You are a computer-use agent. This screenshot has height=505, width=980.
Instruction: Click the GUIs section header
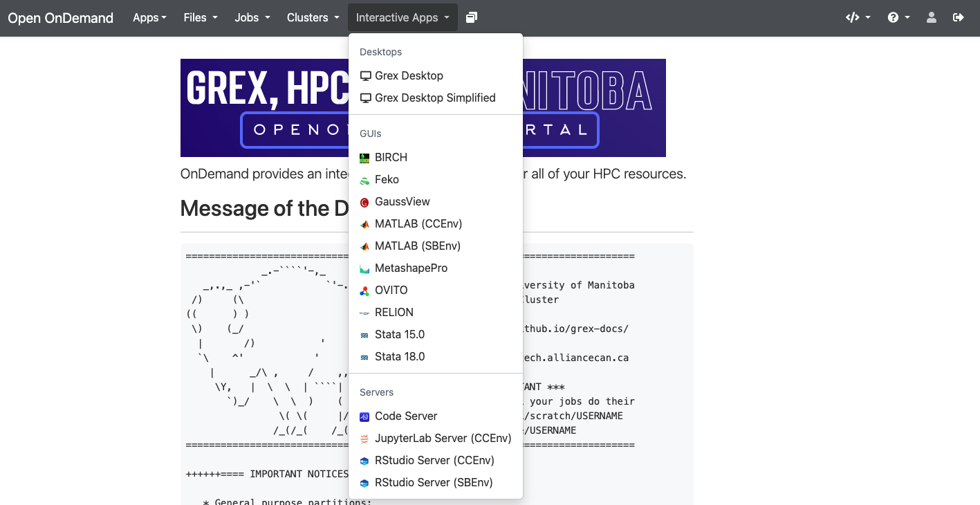[371, 134]
